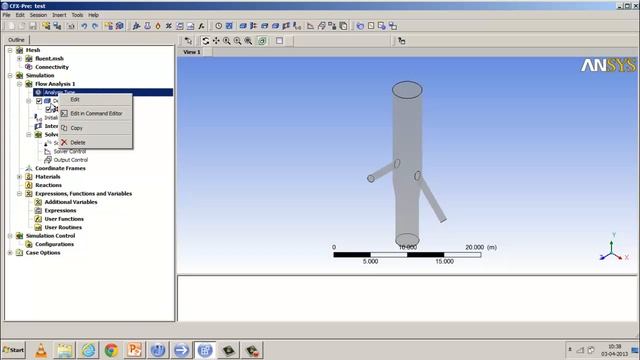640x360 pixels.
Task: Click the Import Mesh toolbar icon
Action: click(109, 26)
